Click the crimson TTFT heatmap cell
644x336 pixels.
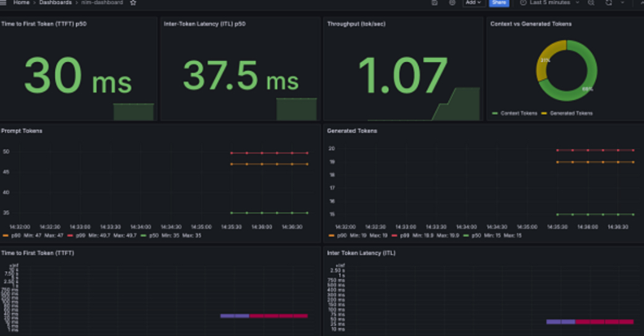coord(278,316)
